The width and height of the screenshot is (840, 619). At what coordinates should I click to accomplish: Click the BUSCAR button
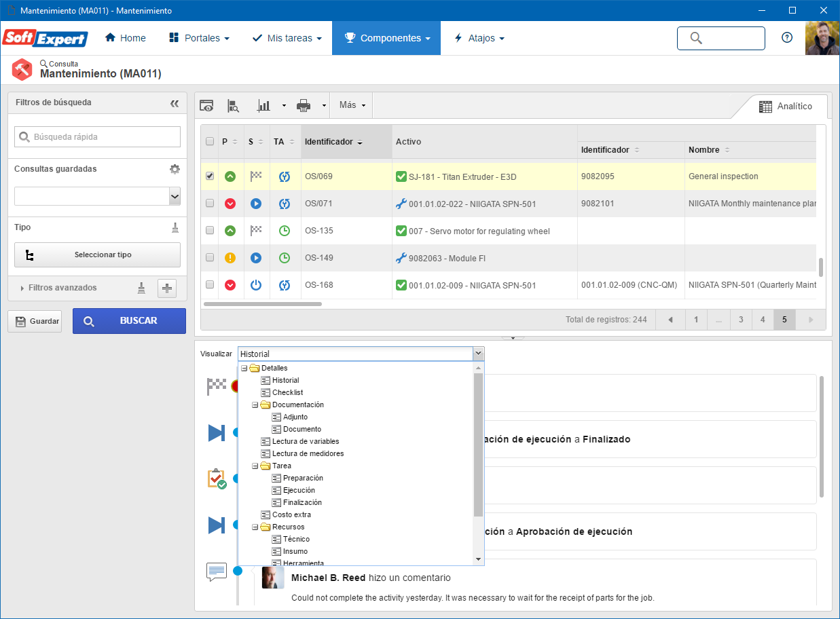129,321
